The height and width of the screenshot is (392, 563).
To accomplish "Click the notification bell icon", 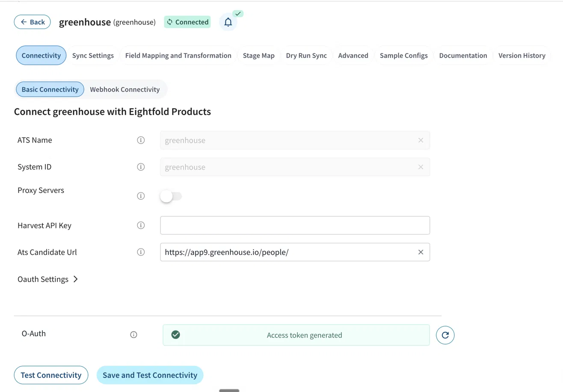I will (228, 22).
